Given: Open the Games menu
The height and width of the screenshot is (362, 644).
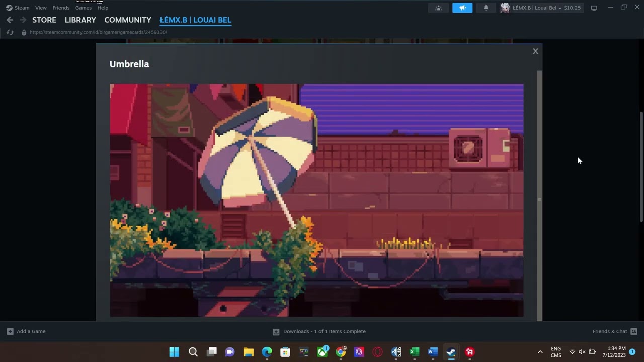Looking at the screenshot, I should coord(84,8).
